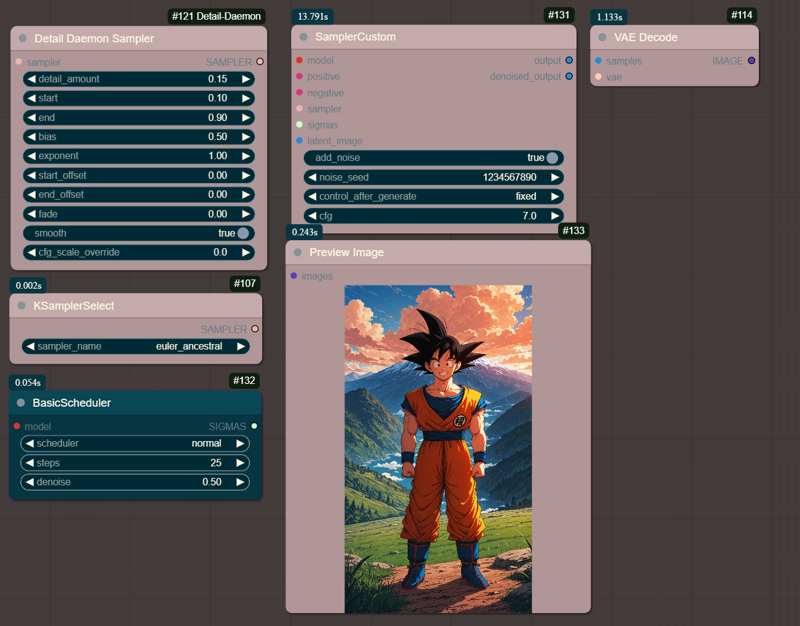800x626 pixels.
Task: Click the sigmas input socket on SamplerCustom
Action: pyautogui.click(x=299, y=124)
